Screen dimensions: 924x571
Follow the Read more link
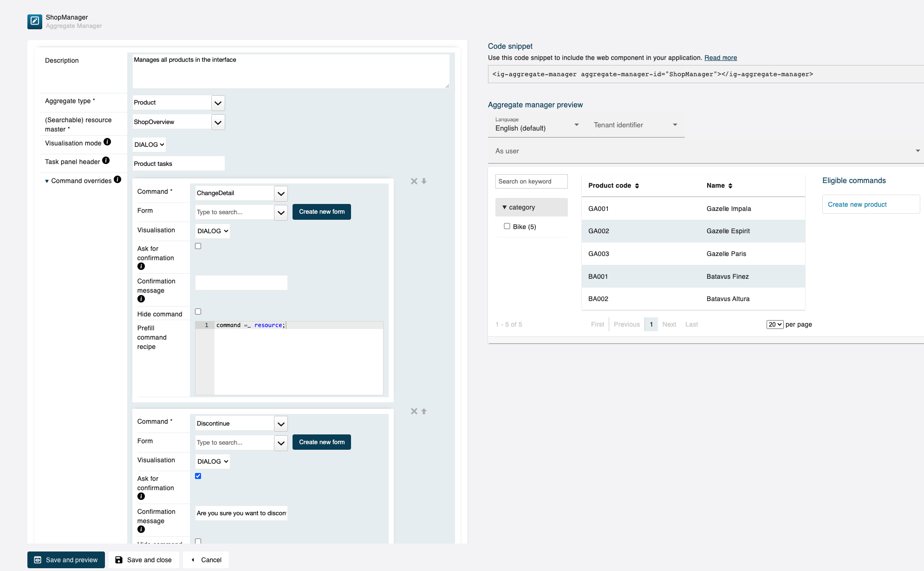720,58
